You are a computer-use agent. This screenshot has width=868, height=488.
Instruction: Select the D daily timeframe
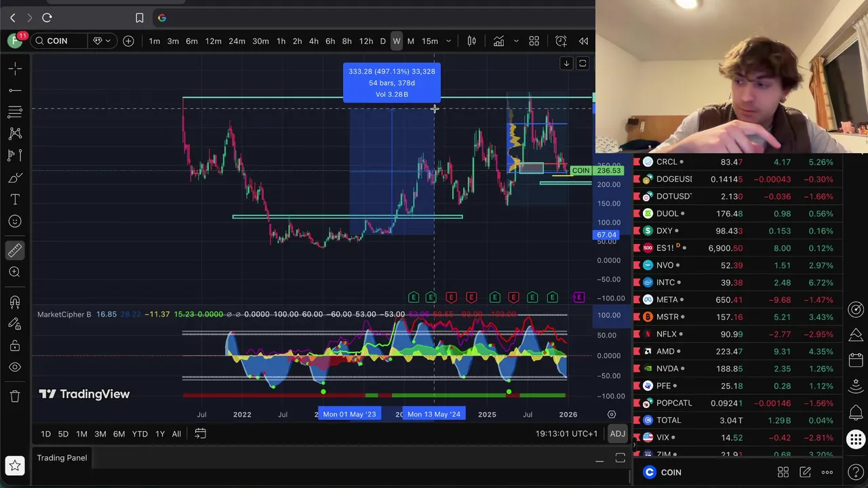(x=382, y=41)
